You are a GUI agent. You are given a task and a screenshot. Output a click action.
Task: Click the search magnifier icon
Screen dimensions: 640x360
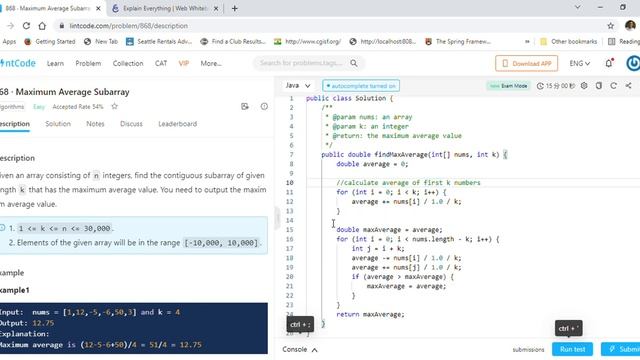tap(354, 63)
